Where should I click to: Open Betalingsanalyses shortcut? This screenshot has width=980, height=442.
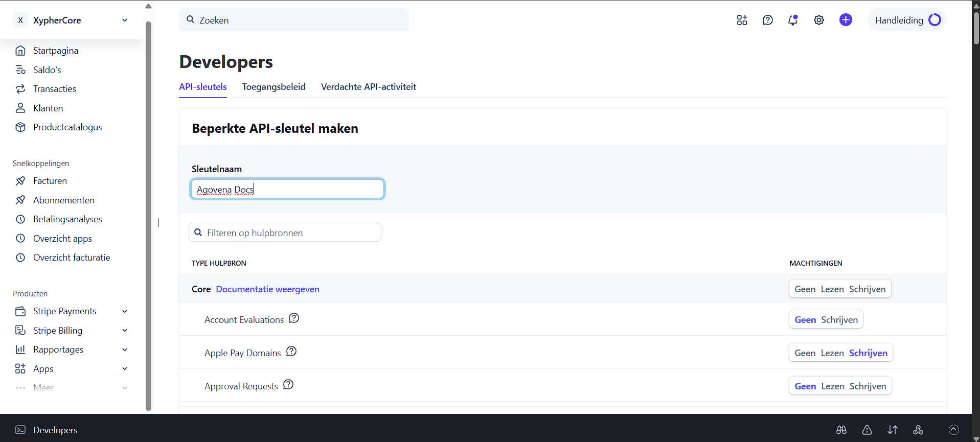[x=67, y=219]
